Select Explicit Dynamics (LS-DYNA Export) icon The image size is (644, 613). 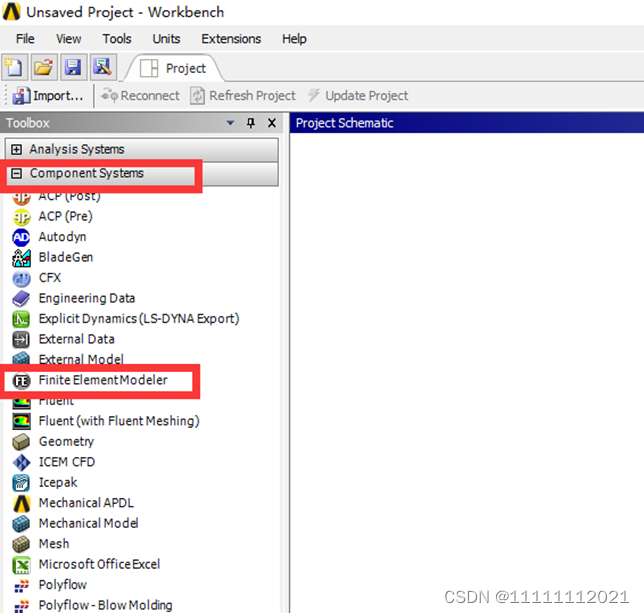click(x=21, y=319)
